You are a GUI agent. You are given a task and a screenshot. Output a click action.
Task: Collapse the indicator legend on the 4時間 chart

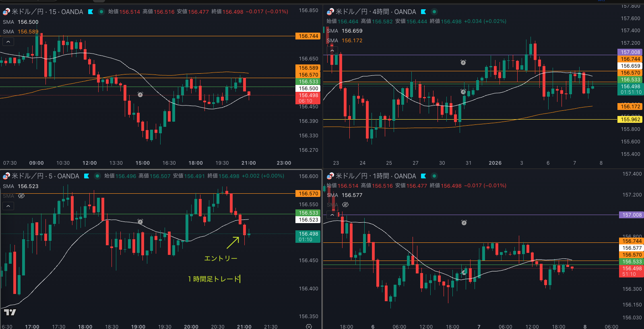[332, 51]
